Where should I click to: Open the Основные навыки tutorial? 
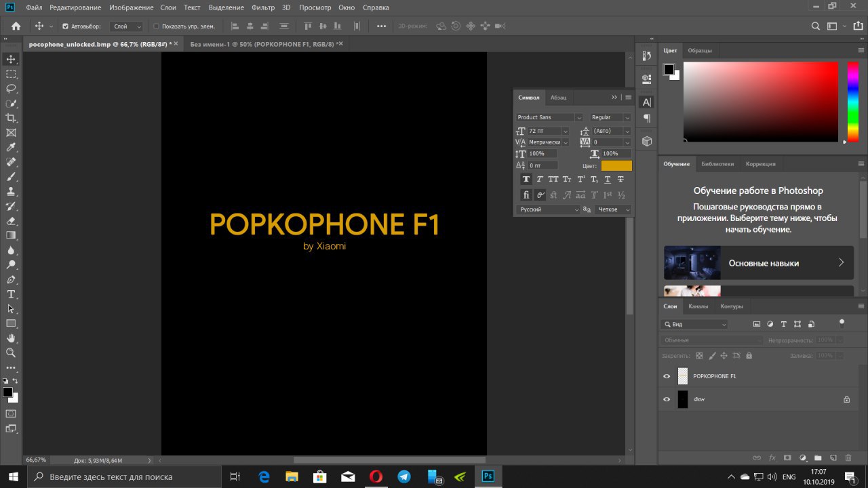coord(759,263)
